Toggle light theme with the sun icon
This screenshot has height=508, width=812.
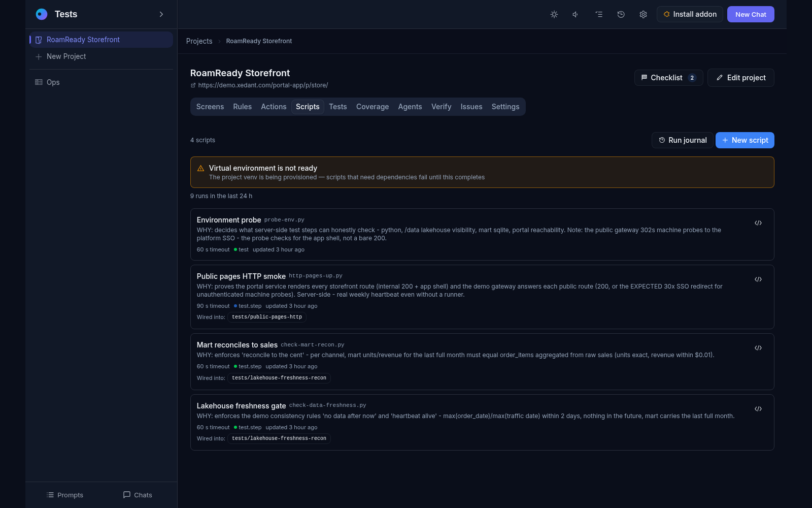pyautogui.click(x=554, y=14)
